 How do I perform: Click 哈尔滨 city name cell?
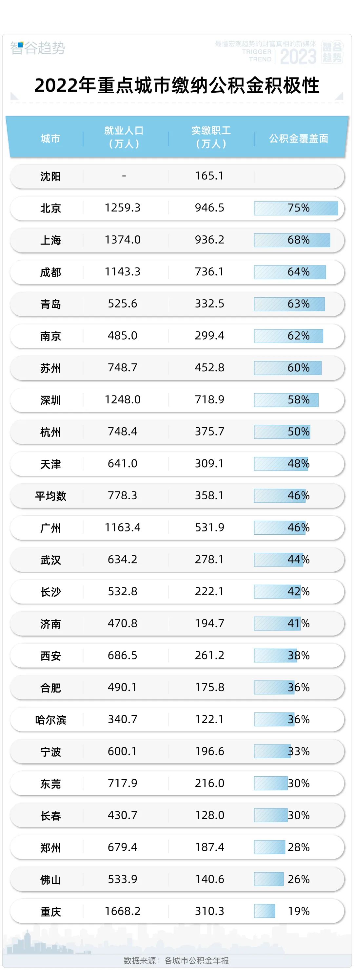(x=50, y=719)
